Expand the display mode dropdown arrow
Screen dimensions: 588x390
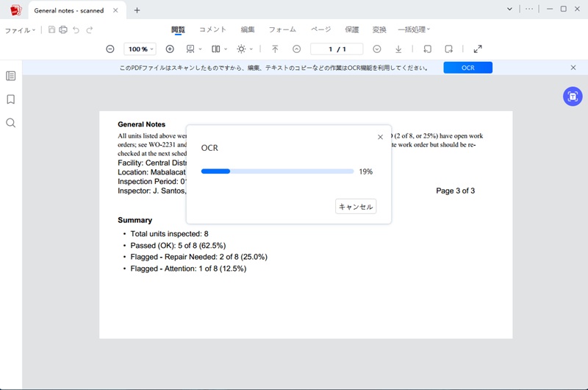click(251, 49)
